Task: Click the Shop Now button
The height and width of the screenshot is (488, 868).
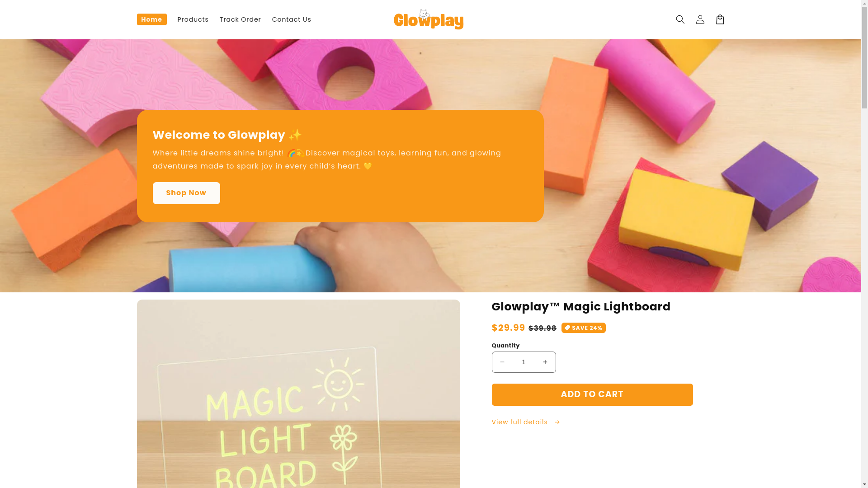Action: click(x=186, y=193)
